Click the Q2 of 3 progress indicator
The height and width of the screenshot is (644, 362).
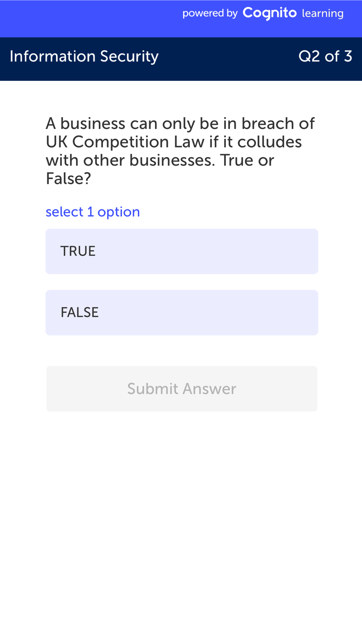[x=325, y=57]
